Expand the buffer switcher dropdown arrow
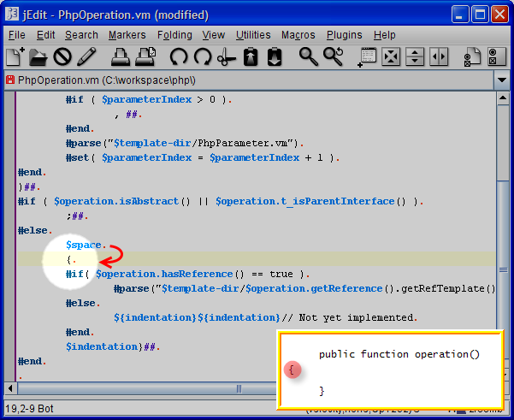Screen dimensions: 514x420 click(x=502, y=80)
